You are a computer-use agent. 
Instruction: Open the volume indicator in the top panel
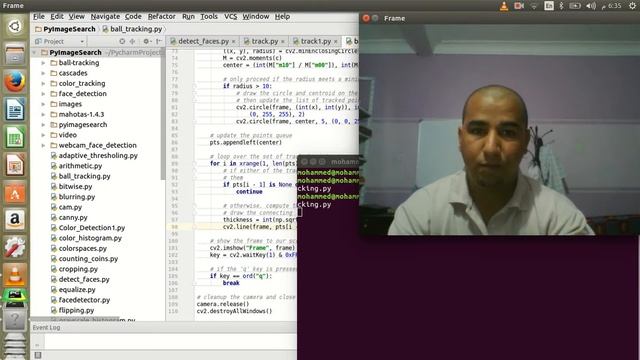click(591, 6)
